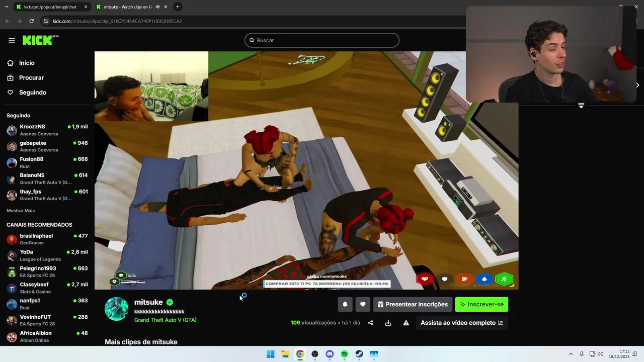Open the hamburger sidebar menu
The height and width of the screenshot is (362, 644).
[x=12, y=40]
